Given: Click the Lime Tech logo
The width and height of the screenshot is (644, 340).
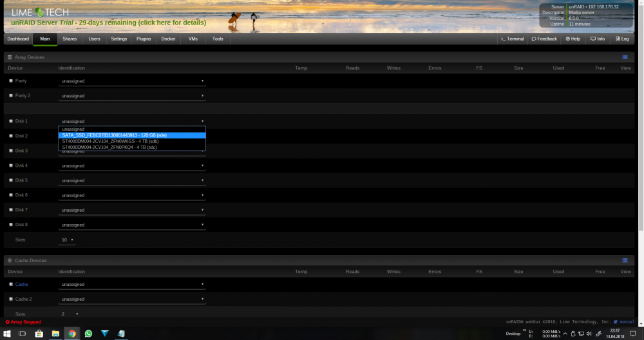Looking at the screenshot, I should 40,12.
